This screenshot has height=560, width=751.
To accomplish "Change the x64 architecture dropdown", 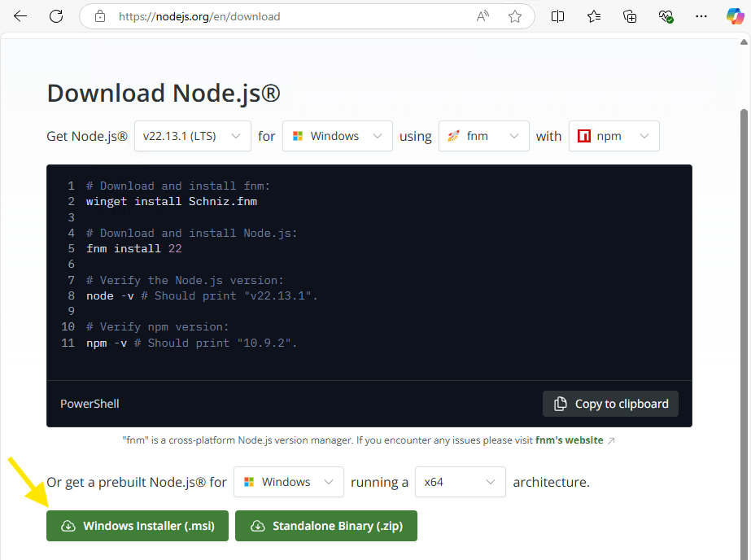I will [x=460, y=482].
